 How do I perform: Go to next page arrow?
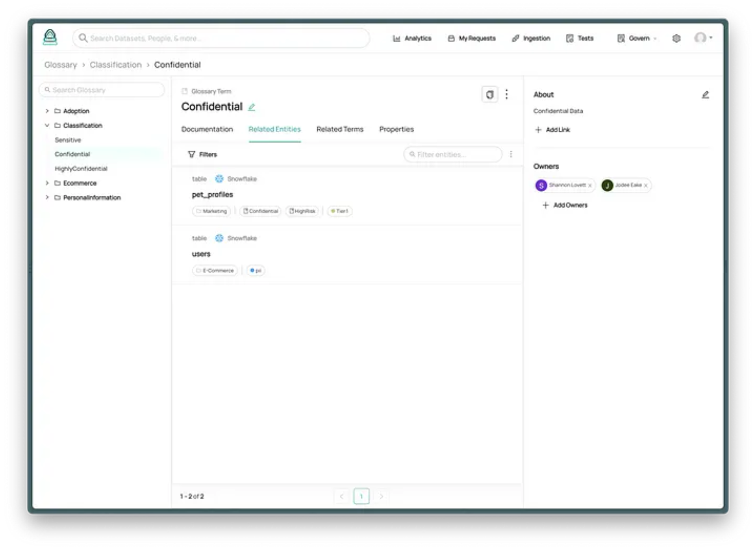coord(381,496)
